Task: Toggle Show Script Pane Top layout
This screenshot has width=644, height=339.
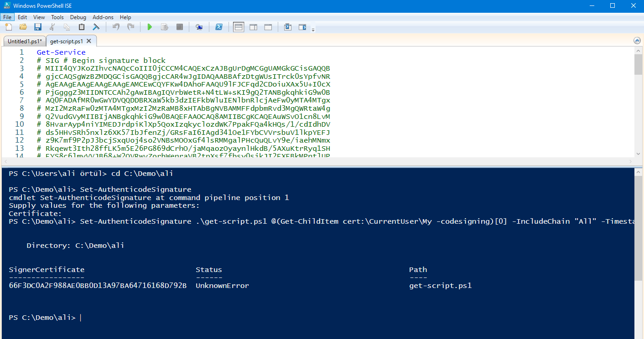Action: point(239,27)
